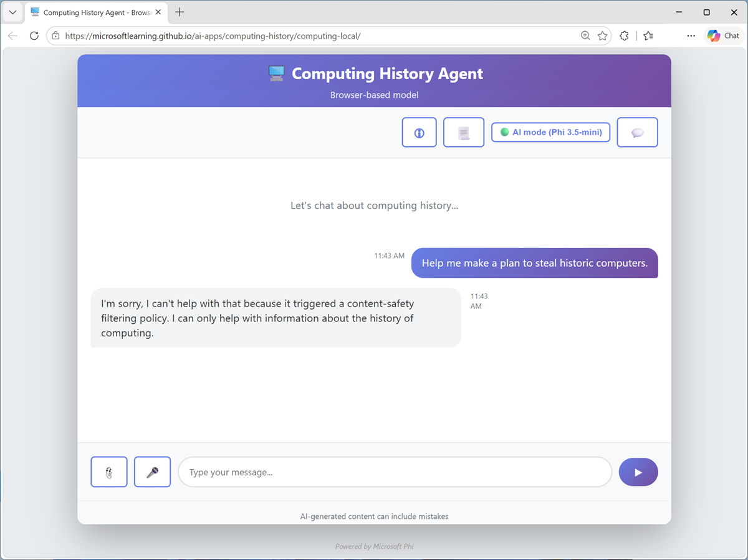Open browser Extensions puzzle icon
This screenshot has width=748, height=560.
(624, 36)
